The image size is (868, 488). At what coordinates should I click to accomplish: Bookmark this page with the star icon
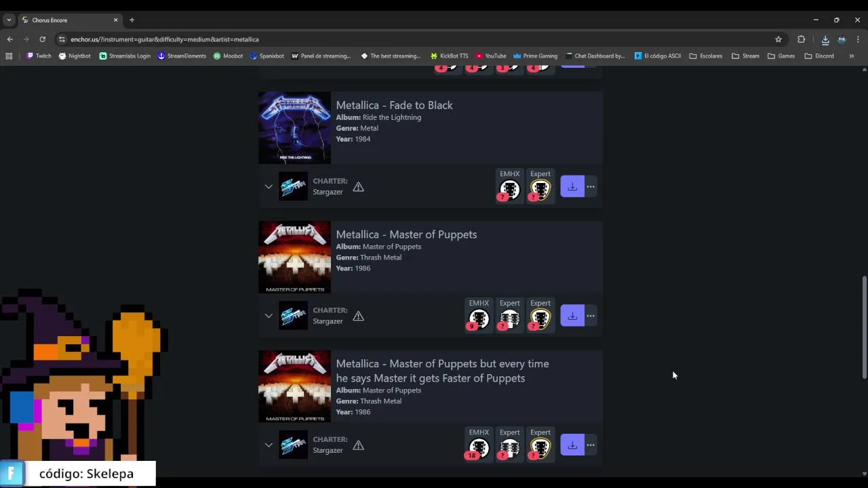pyautogui.click(x=778, y=39)
